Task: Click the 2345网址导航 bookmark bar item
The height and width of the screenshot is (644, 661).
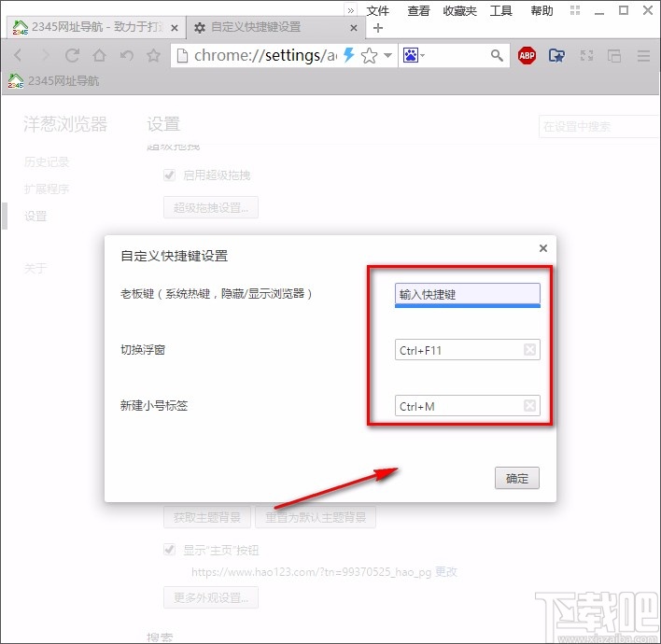Action: (x=54, y=80)
